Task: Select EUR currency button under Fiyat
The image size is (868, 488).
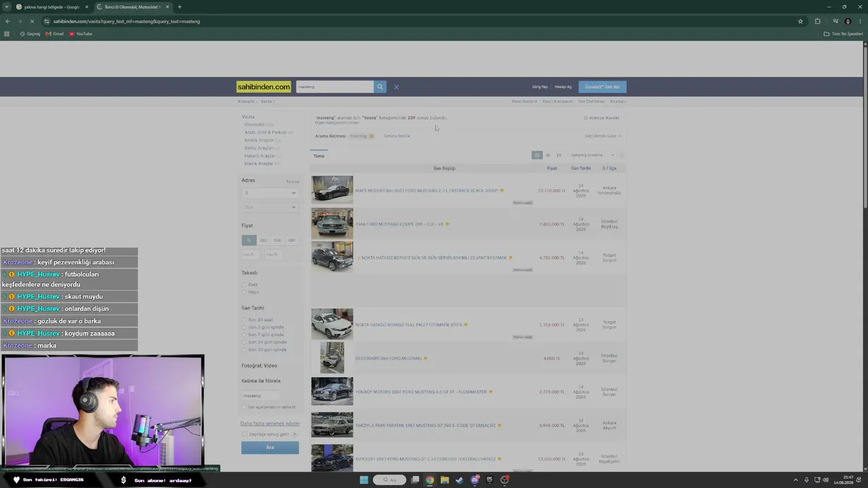Action: pyautogui.click(x=277, y=241)
